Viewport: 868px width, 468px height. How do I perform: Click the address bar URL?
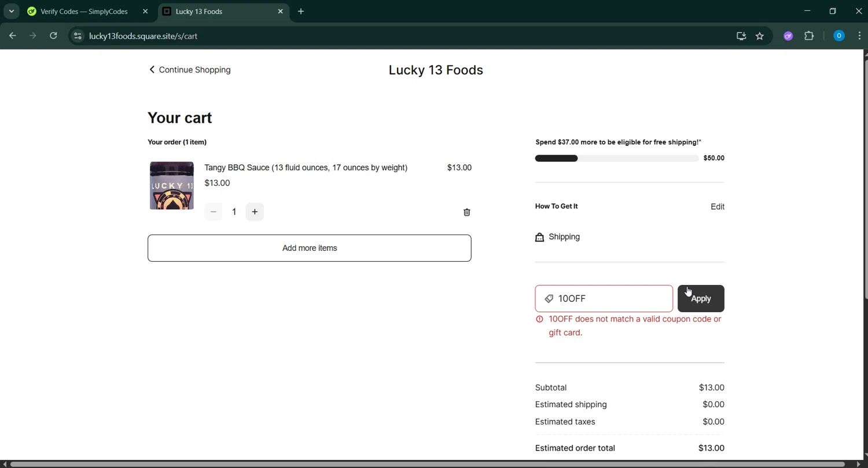pos(144,36)
